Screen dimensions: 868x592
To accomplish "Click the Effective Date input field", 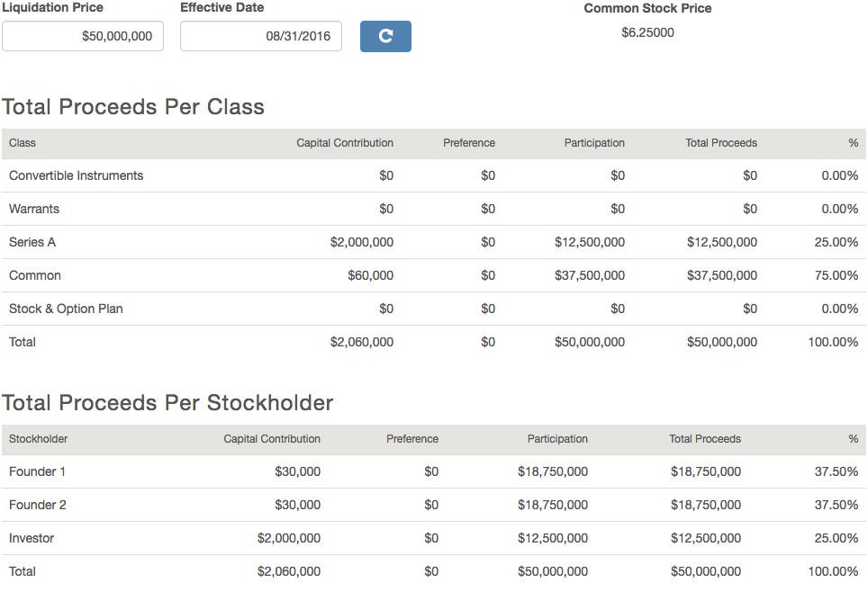I will pyautogui.click(x=261, y=37).
